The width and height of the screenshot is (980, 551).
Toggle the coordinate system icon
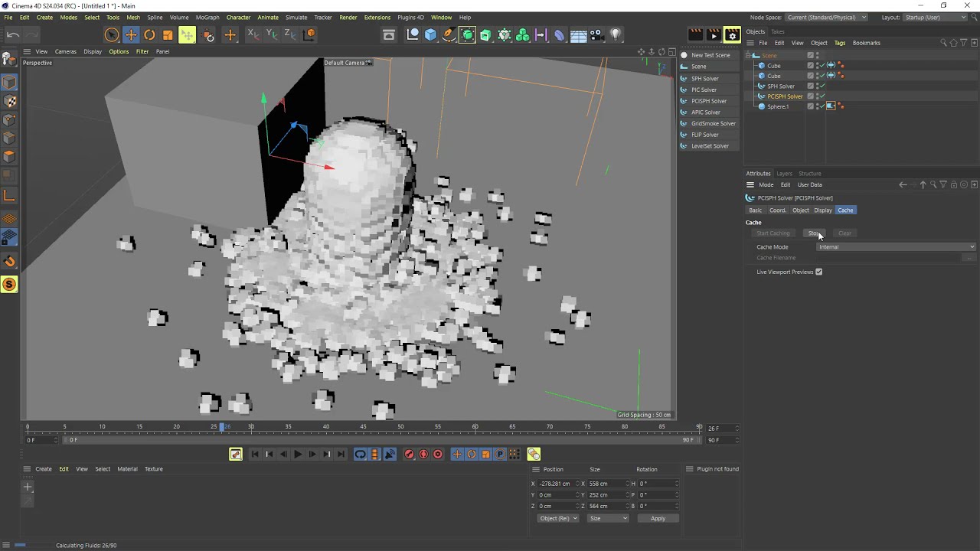309,34
